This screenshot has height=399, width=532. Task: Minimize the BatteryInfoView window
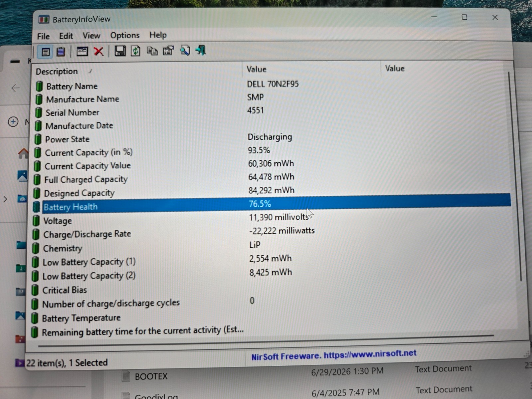(x=434, y=17)
